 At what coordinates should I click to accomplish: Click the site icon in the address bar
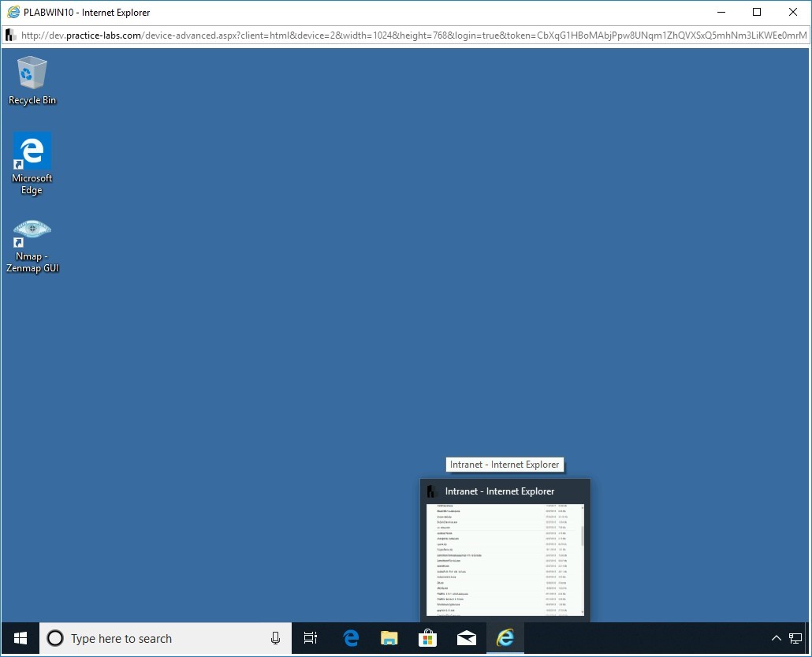pos(10,35)
